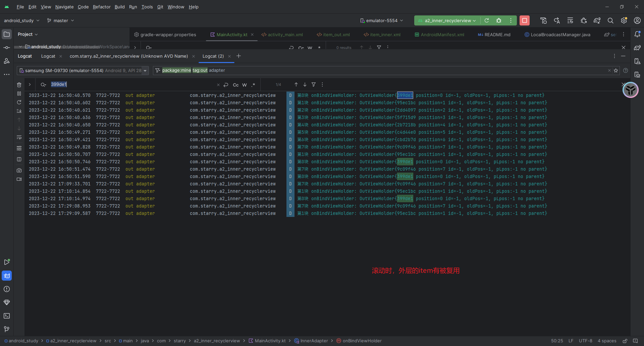Click MainActivity.kt breadcrumb in status bar
The width and height of the screenshot is (644, 346).
pyautogui.click(x=267, y=341)
